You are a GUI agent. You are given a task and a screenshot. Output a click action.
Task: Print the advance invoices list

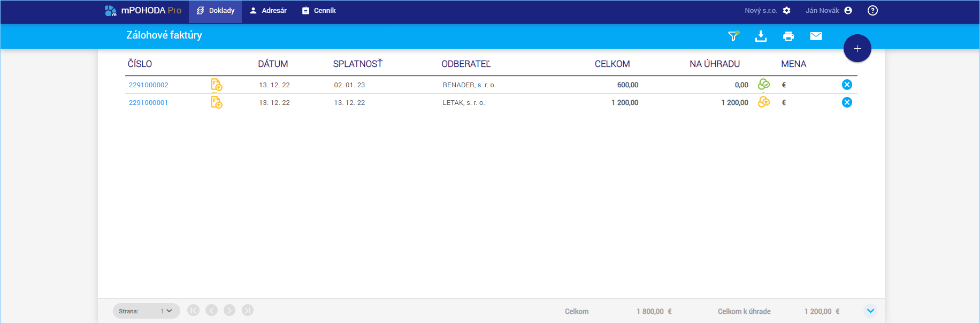tap(788, 36)
